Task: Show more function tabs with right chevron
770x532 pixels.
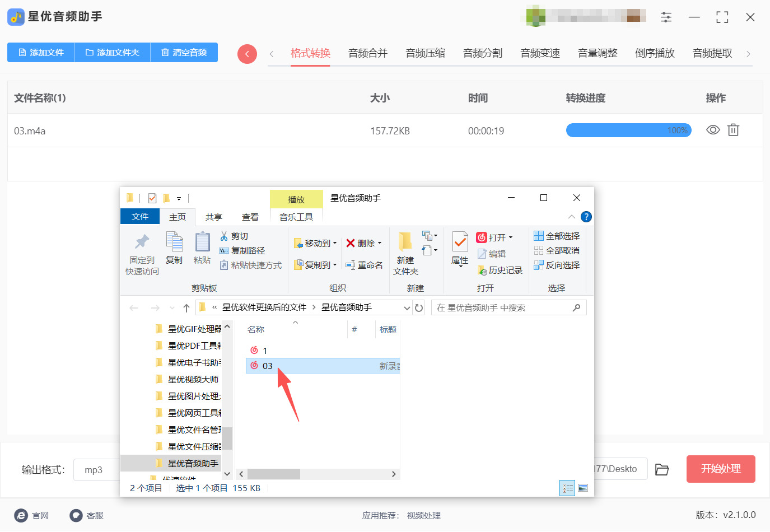Action: tap(748, 54)
